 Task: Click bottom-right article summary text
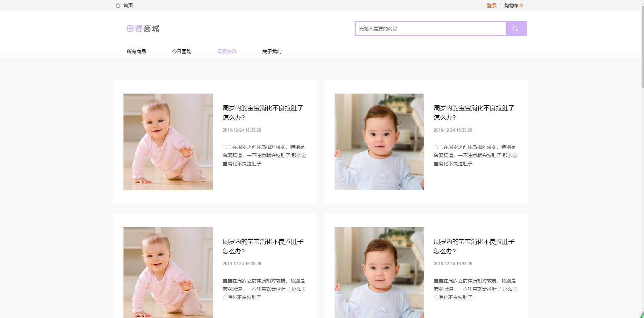click(475, 289)
